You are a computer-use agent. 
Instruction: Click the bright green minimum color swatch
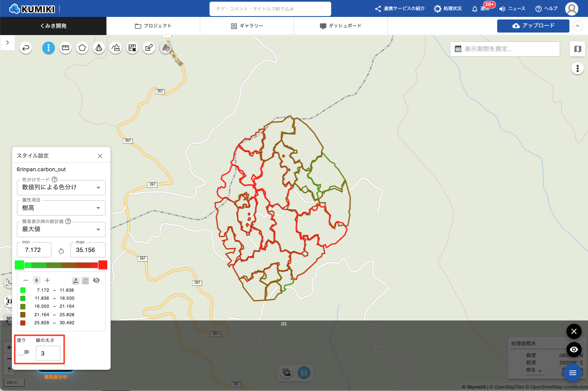[19, 265]
